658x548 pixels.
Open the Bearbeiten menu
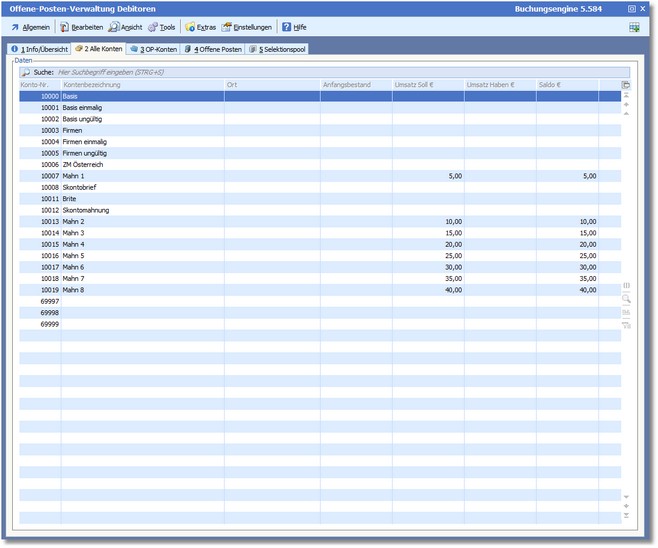pos(81,27)
